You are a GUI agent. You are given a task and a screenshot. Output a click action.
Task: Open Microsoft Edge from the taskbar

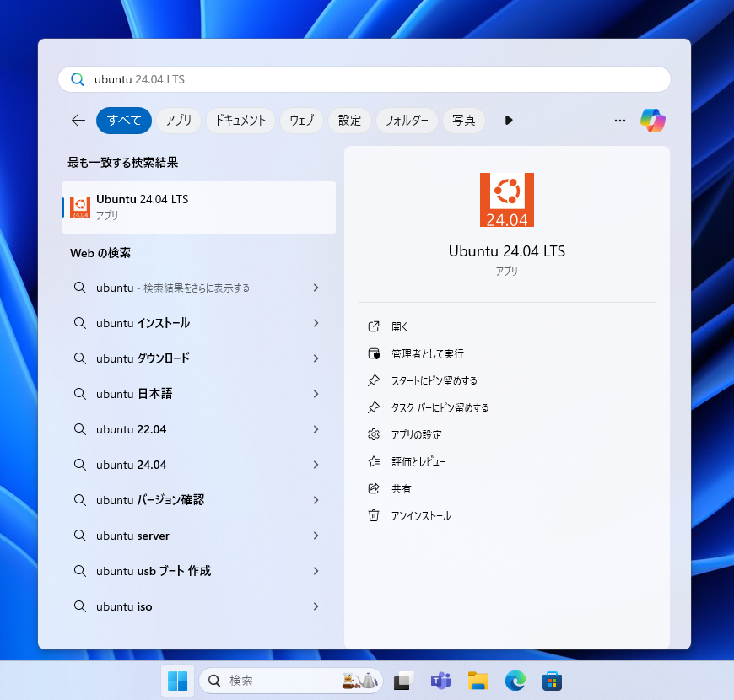[x=515, y=681]
